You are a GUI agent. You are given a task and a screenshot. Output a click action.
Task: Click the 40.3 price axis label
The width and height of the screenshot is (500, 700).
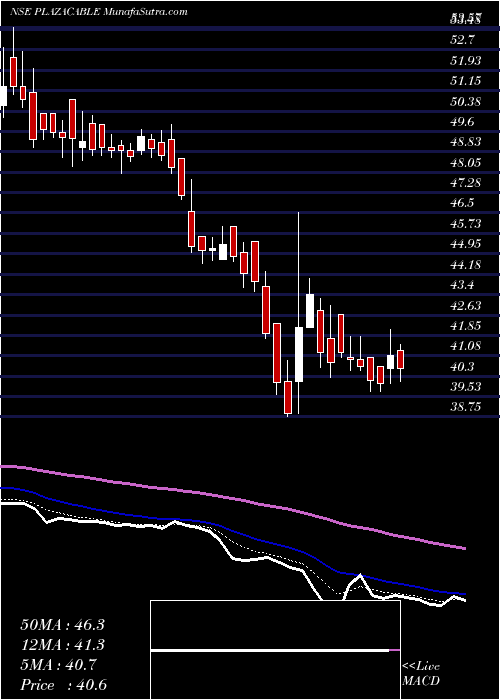pos(463,367)
